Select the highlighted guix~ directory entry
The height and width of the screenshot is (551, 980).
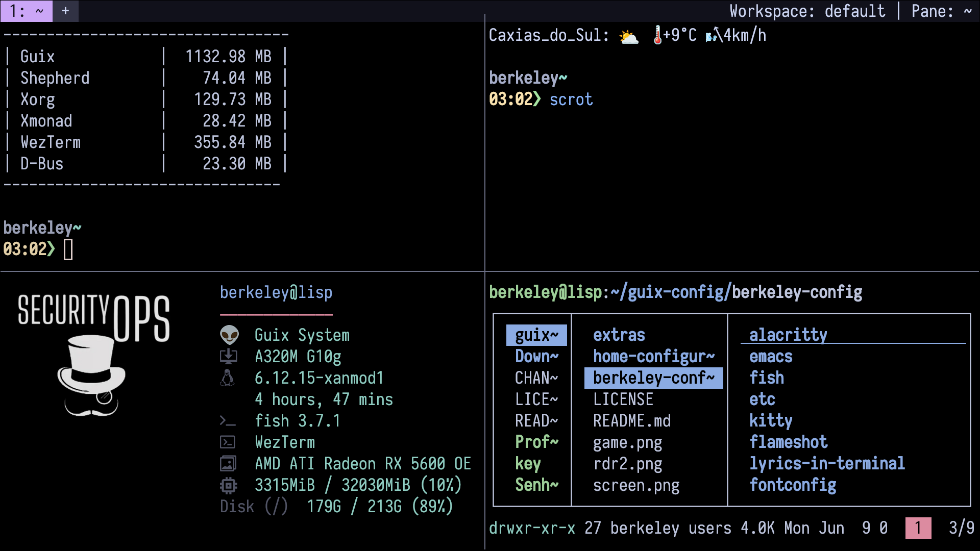pyautogui.click(x=536, y=335)
